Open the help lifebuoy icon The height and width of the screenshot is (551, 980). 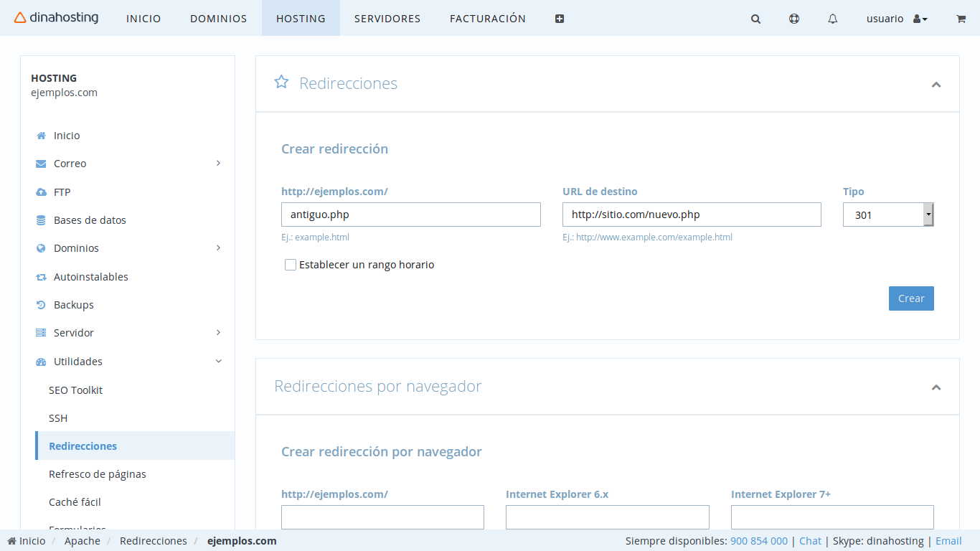click(794, 19)
